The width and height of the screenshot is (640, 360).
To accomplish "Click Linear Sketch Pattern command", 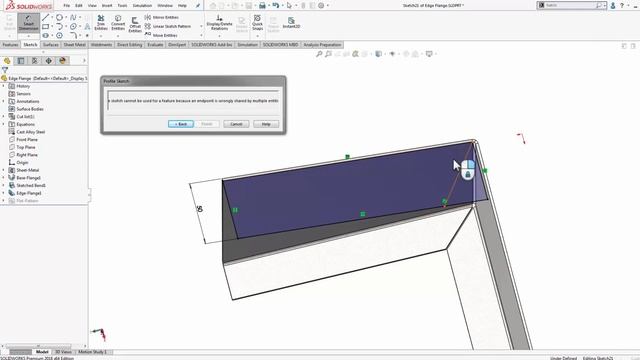I will pyautogui.click(x=168, y=26).
